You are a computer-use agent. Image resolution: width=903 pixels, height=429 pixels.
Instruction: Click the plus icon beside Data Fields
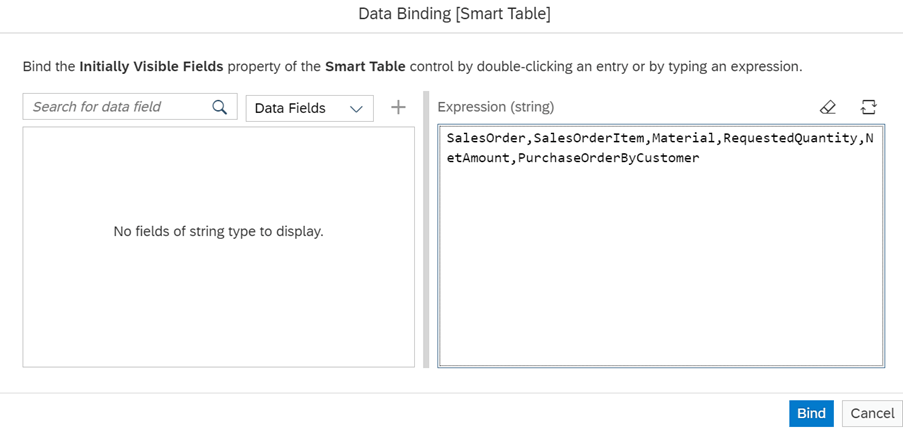399,107
